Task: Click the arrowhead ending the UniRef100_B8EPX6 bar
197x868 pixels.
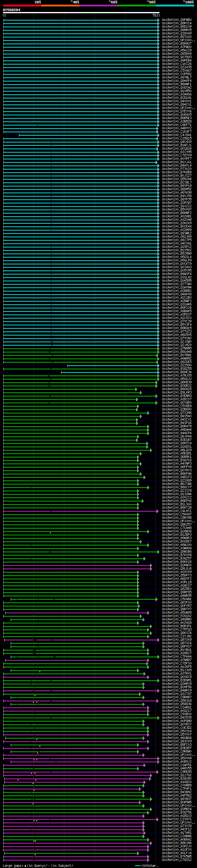Action: [143, 501]
